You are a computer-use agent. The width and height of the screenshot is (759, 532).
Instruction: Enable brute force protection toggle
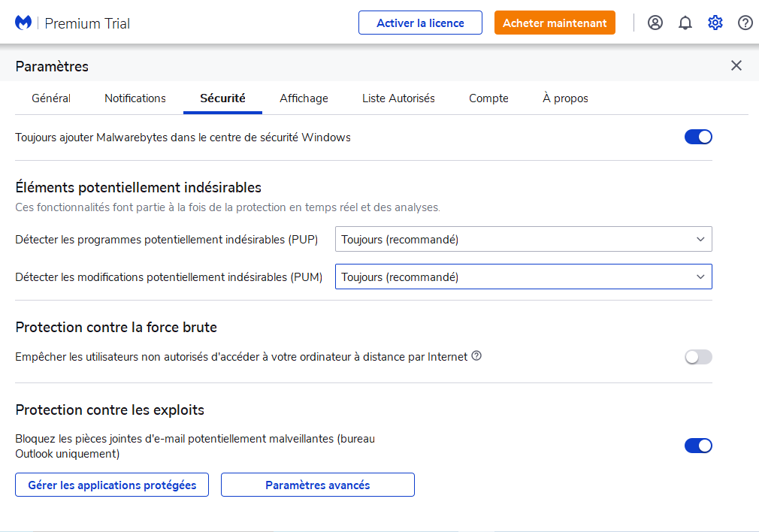tap(698, 357)
